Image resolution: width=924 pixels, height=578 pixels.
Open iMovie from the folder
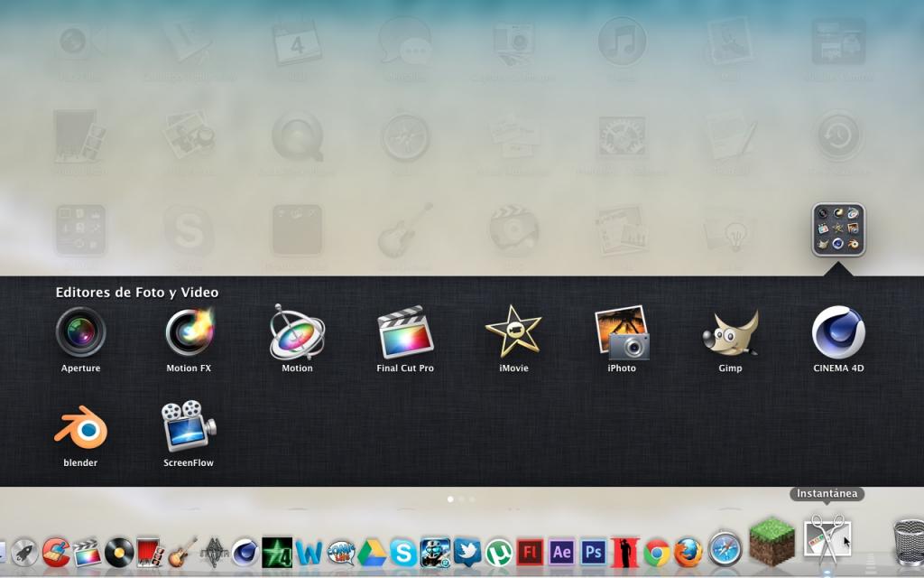[513, 331]
